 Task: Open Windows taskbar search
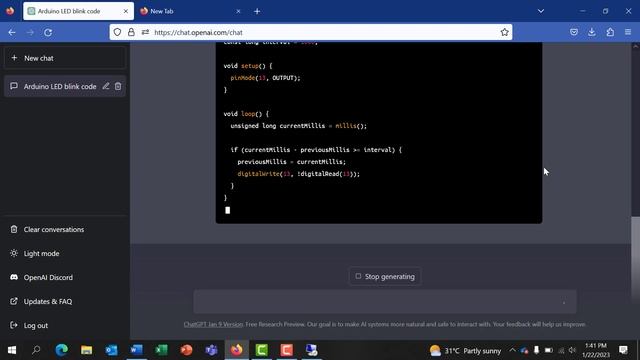coord(36,350)
